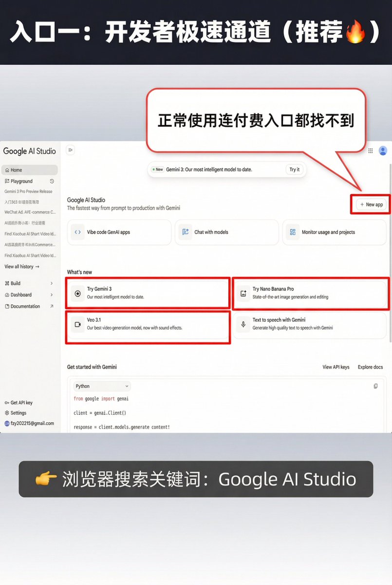The image size is (392, 585).
Task: Click the star icon beside Try Gemini 3
Action: click(x=77, y=293)
